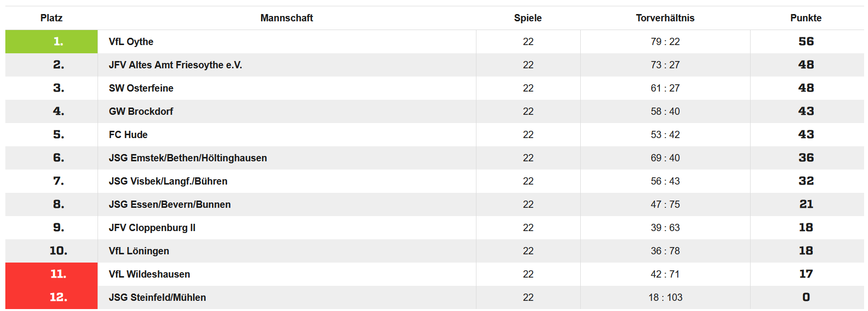The width and height of the screenshot is (868, 311).
Task: Select SW Osterfeine in the table
Action: 141,88
